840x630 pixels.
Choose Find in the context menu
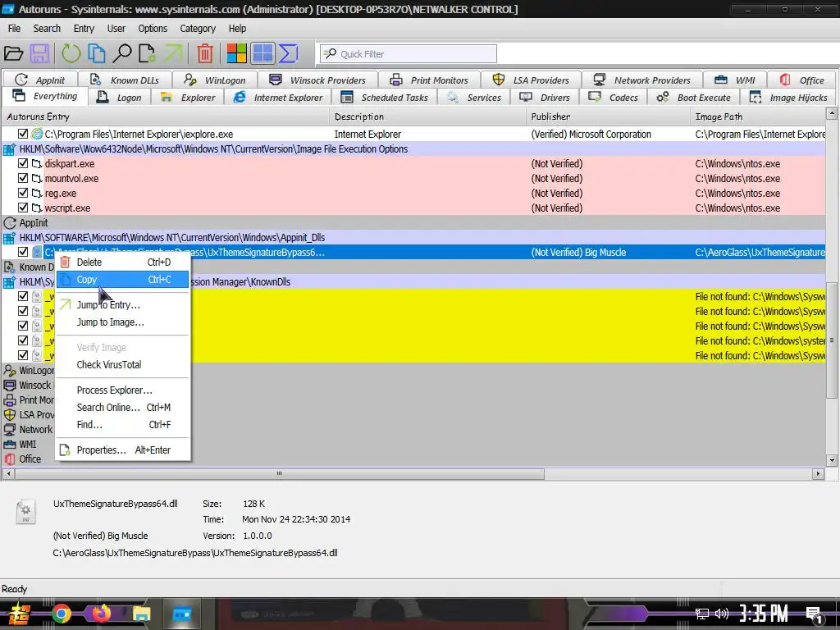[123, 424]
